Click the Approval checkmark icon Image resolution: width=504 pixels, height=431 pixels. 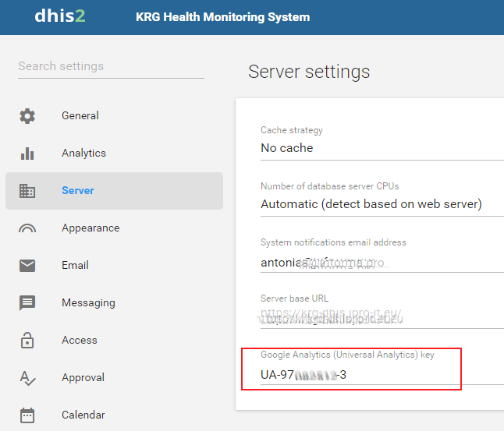tap(27, 378)
